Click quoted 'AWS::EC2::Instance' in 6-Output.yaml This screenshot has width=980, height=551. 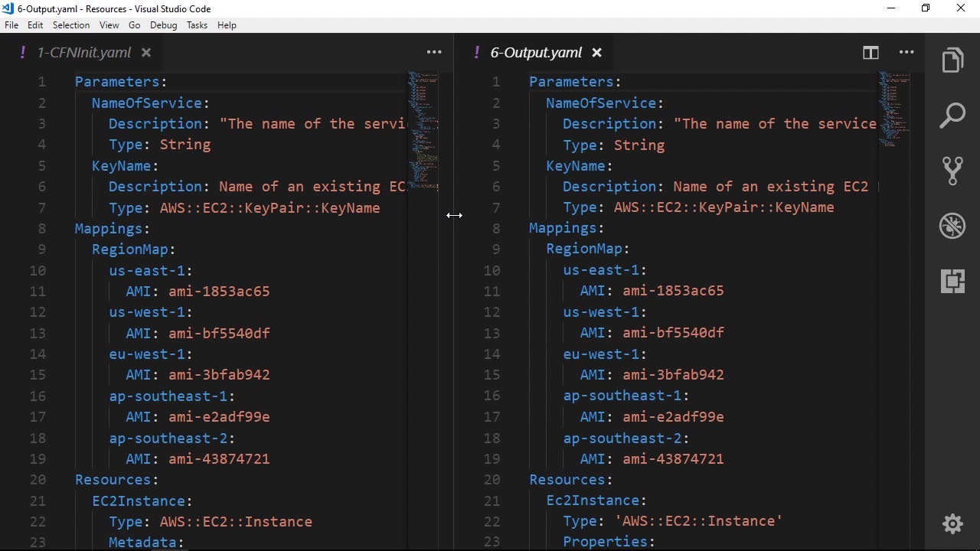tap(698, 520)
